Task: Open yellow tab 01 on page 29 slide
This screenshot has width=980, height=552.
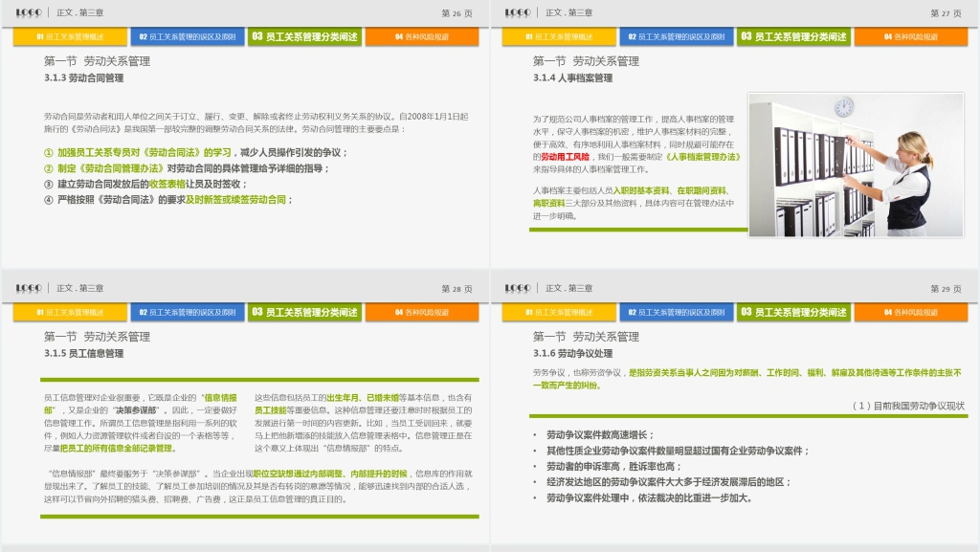Action: point(559,312)
